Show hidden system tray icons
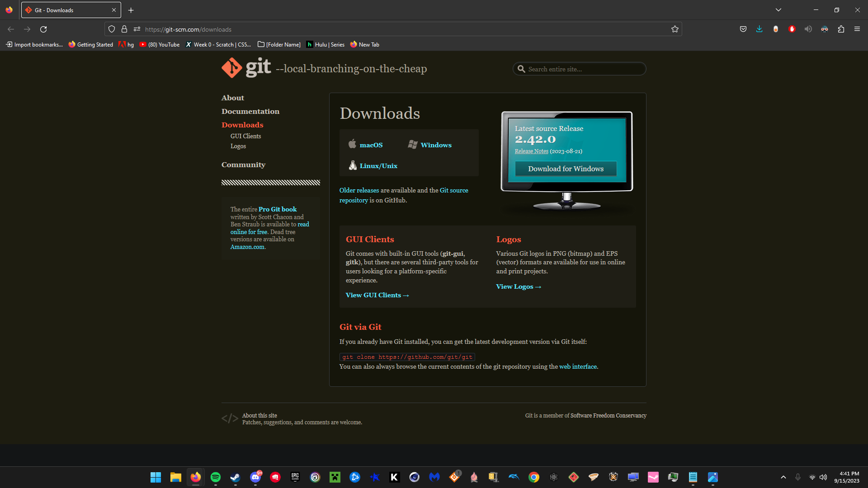 click(x=783, y=477)
